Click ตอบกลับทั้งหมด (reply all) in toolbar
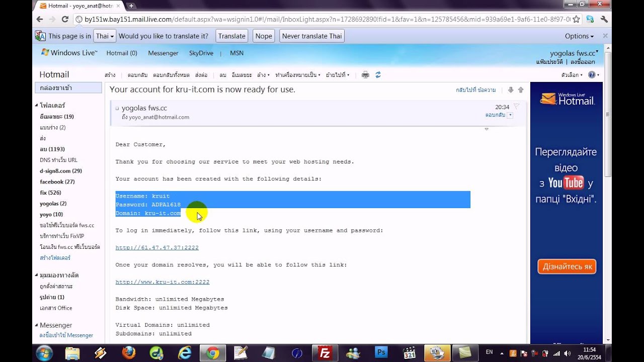 tap(171, 75)
